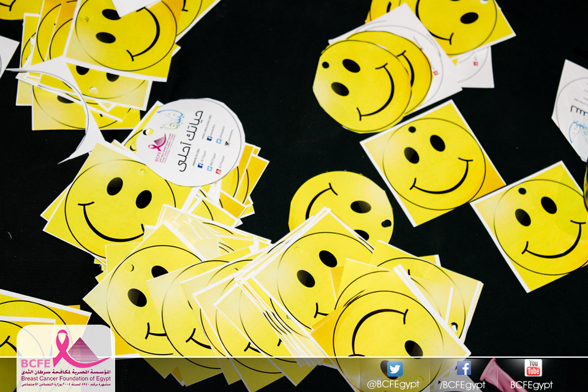Select the "BCFEgypt" text under YouTube

532,385
